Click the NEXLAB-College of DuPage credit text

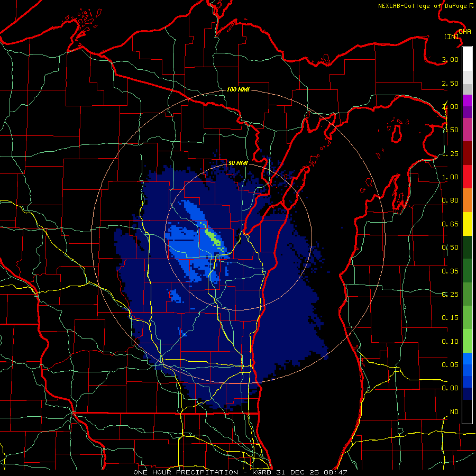(x=425, y=6)
